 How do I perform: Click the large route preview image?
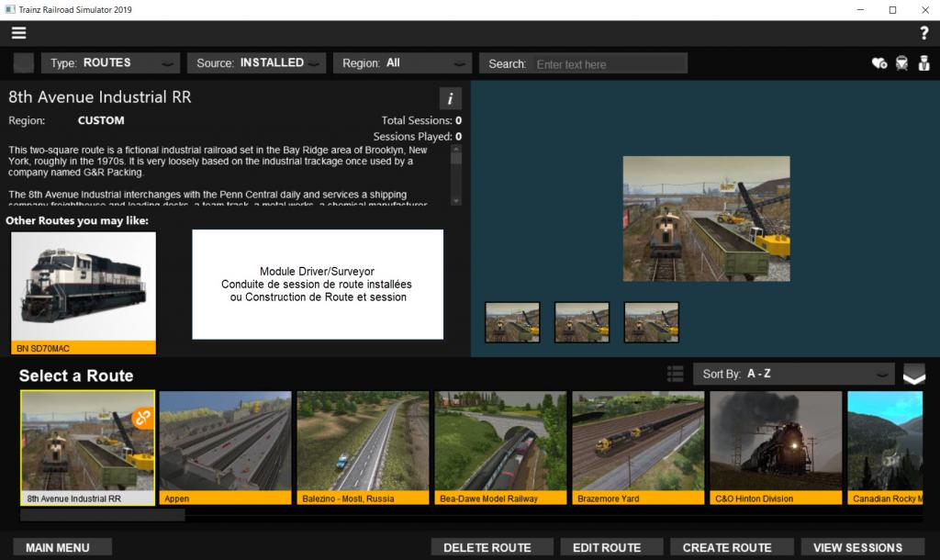[706, 218]
